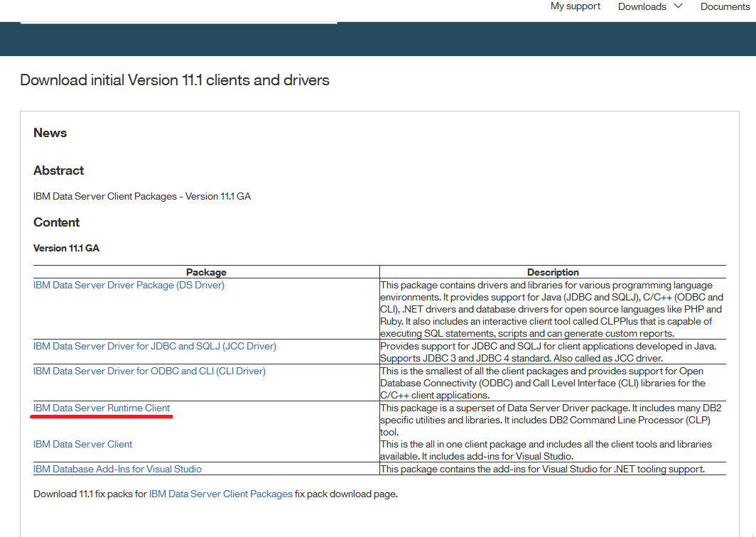Follow IBM Data Server Client Packages fix pack link
Screen dimensions: 756x537
tap(221, 494)
